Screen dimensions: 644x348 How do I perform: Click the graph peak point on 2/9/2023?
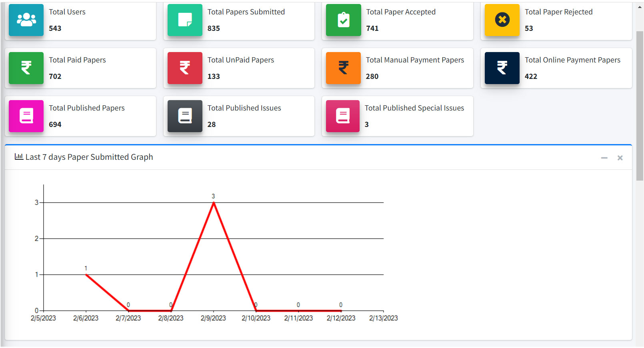click(x=214, y=203)
